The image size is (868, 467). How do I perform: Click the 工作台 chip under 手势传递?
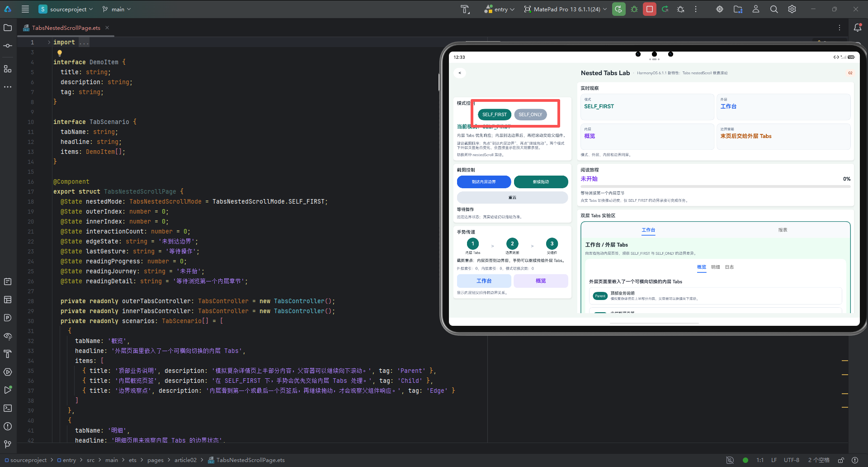point(484,281)
